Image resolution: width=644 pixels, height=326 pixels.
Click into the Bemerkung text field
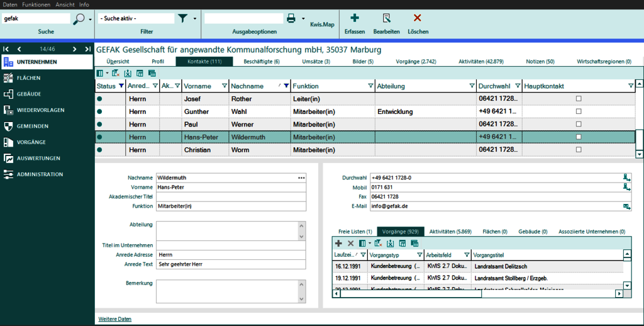click(228, 291)
